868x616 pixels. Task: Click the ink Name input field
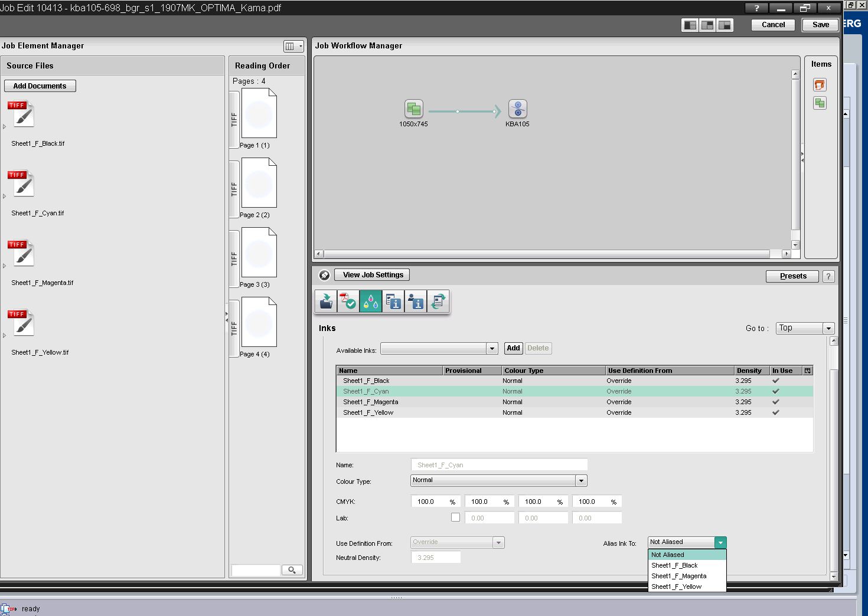pyautogui.click(x=499, y=465)
